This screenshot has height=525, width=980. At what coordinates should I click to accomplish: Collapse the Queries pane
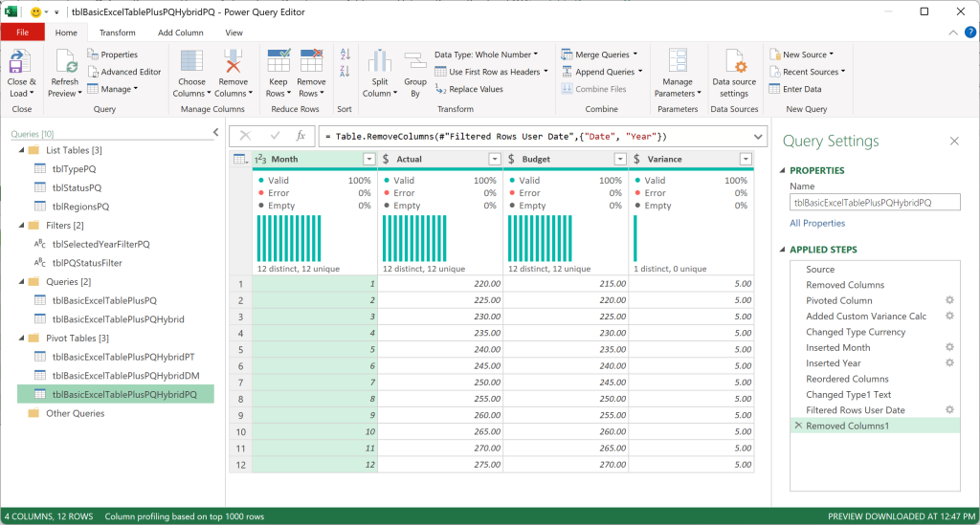(215, 132)
